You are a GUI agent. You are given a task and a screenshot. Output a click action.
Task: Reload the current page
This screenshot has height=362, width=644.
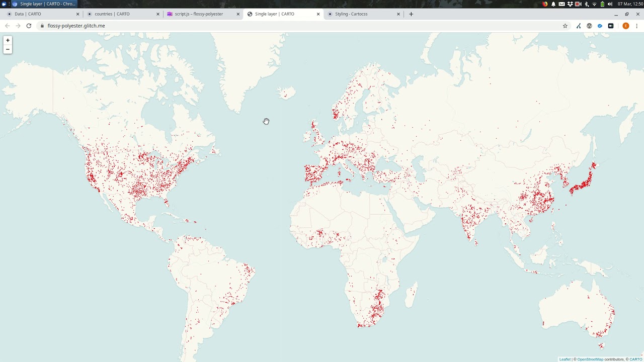tap(29, 26)
